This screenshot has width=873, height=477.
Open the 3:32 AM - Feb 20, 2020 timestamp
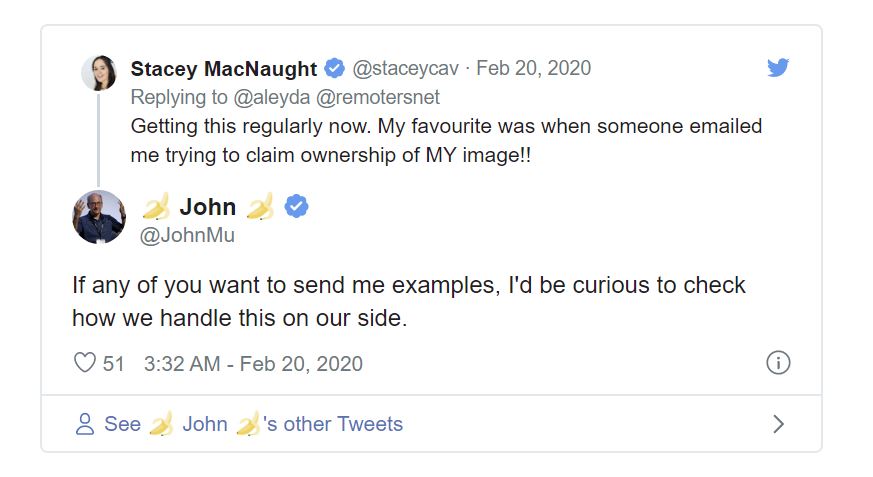(253, 363)
